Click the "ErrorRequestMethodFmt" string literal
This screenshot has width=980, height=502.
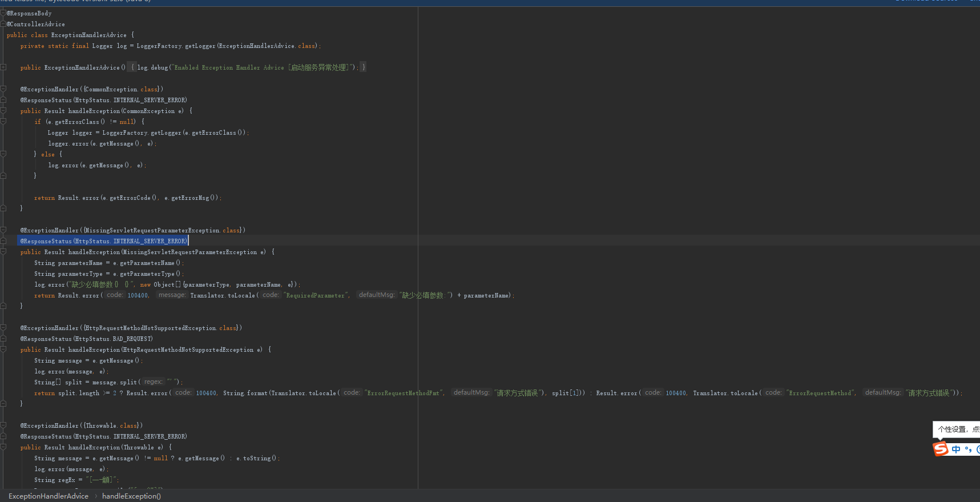click(x=404, y=393)
